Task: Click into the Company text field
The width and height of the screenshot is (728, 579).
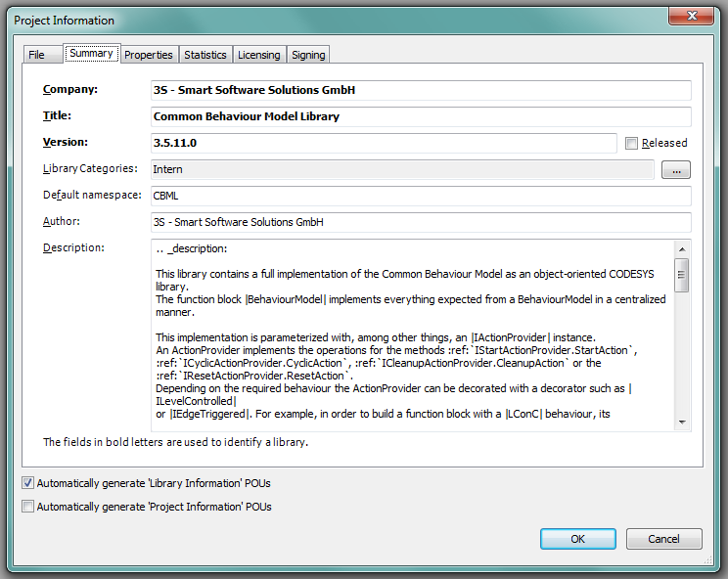Action: tap(421, 90)
